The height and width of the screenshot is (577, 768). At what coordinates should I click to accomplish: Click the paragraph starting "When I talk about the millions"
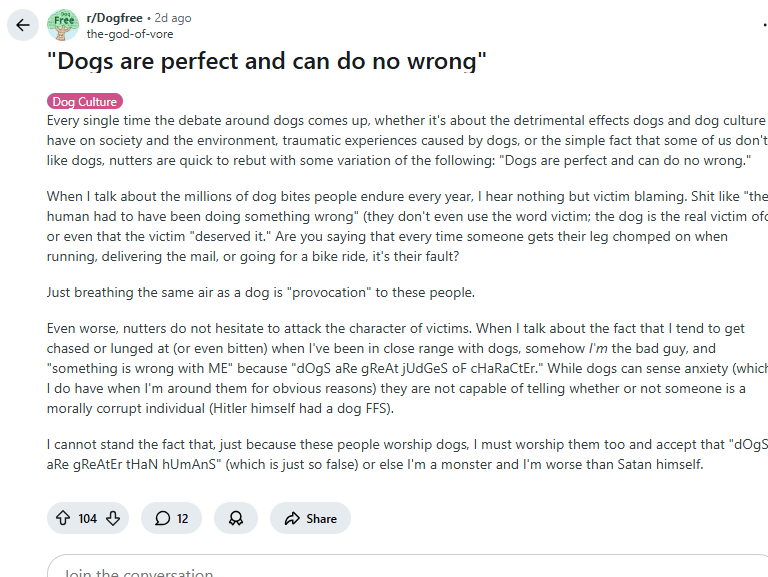point(400,226)
